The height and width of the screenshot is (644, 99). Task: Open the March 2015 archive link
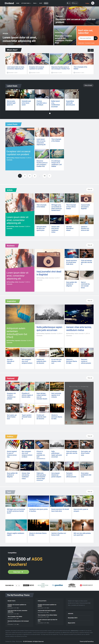pos(72,623)
